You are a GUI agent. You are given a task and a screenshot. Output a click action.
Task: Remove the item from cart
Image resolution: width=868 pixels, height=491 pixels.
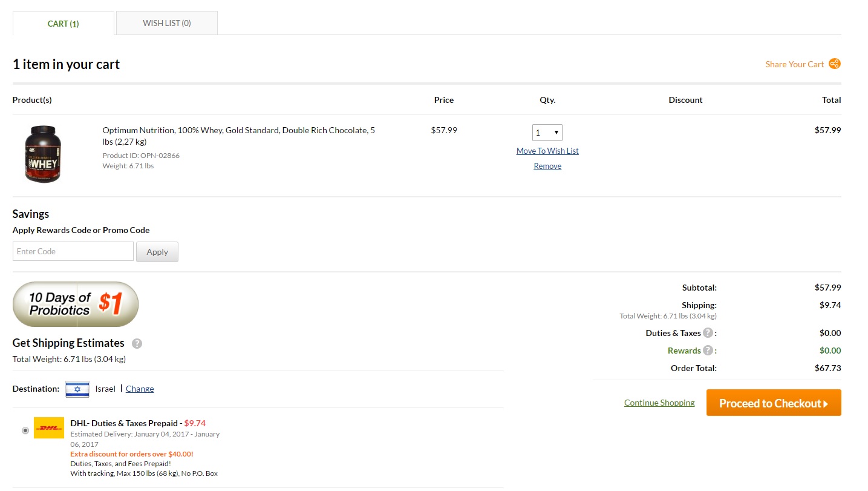point(547,166)
